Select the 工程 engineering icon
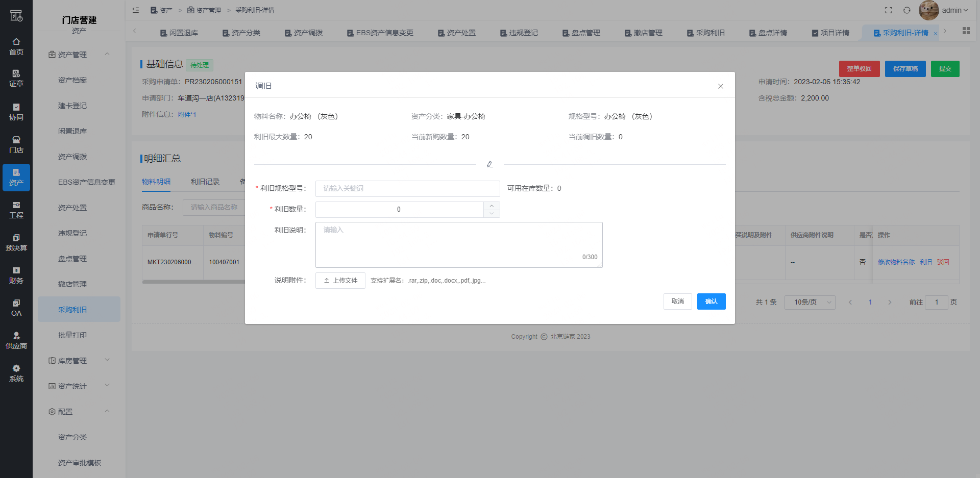The height and width of the screenshot is (478, 980). [16, 210]
